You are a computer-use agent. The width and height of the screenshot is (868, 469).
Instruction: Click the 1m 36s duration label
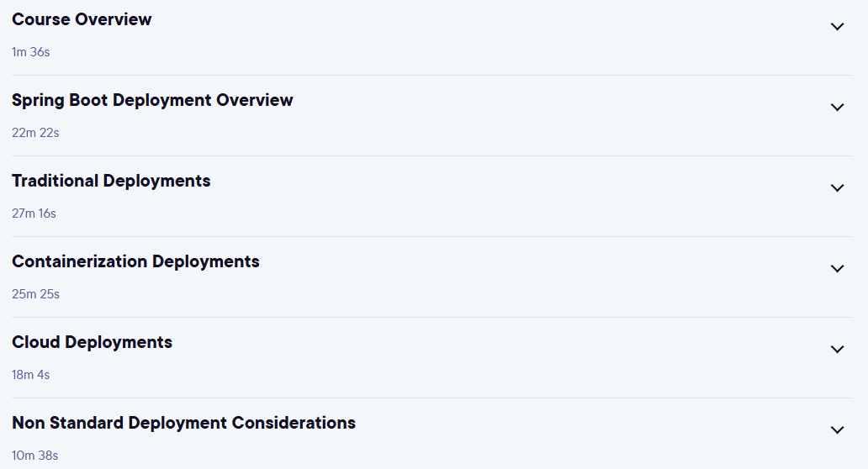(x=31, y=52)
